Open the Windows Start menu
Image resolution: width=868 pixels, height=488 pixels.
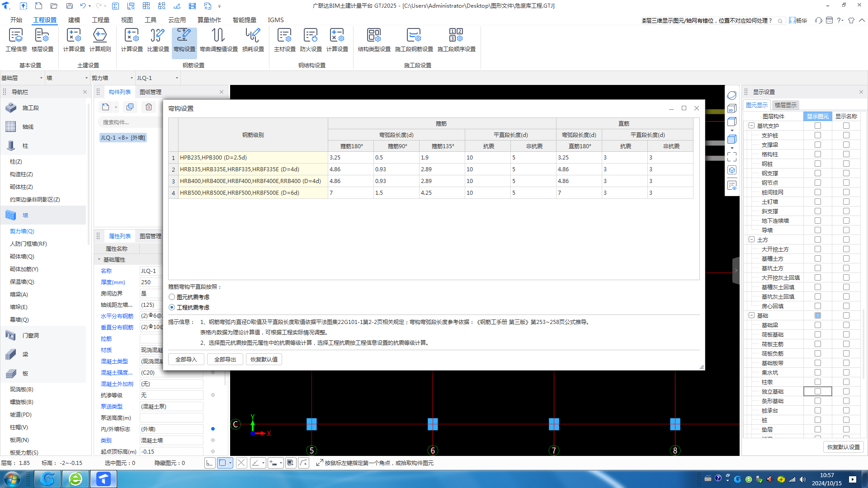[x=12, y=479]
